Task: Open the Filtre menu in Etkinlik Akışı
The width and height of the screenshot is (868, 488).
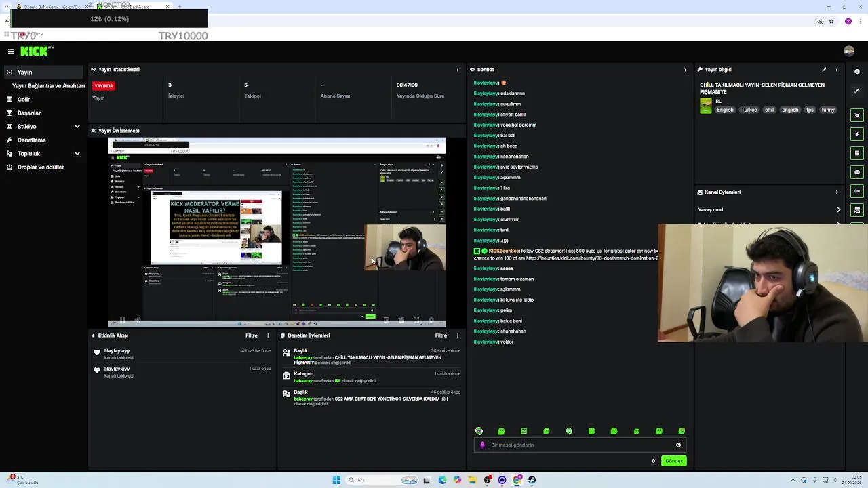Action: 252,335
